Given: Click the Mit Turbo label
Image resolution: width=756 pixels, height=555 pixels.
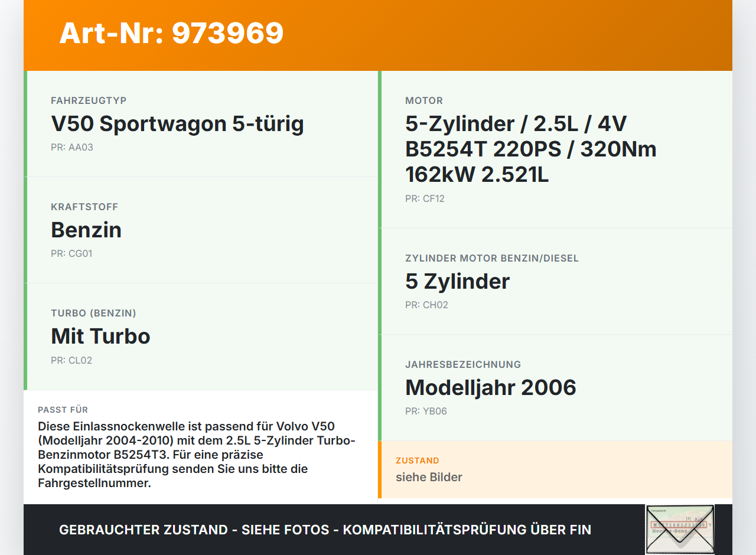Looking at the screenshot, I should [100, 335].
